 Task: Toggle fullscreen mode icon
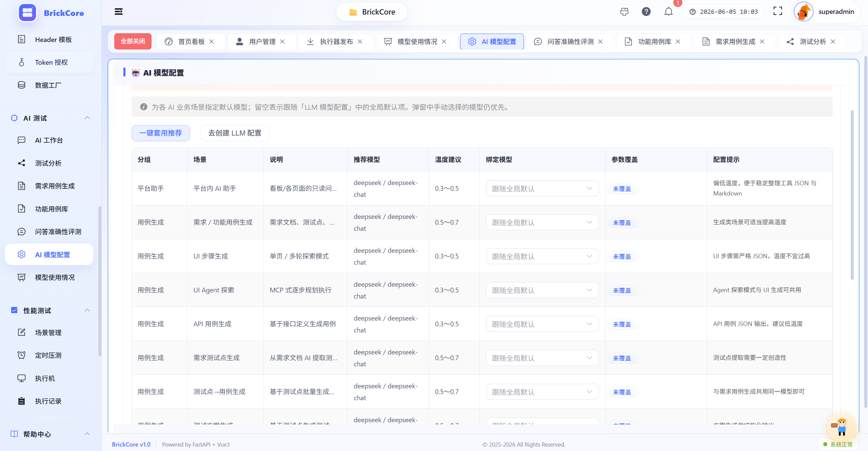coord(778,11)
